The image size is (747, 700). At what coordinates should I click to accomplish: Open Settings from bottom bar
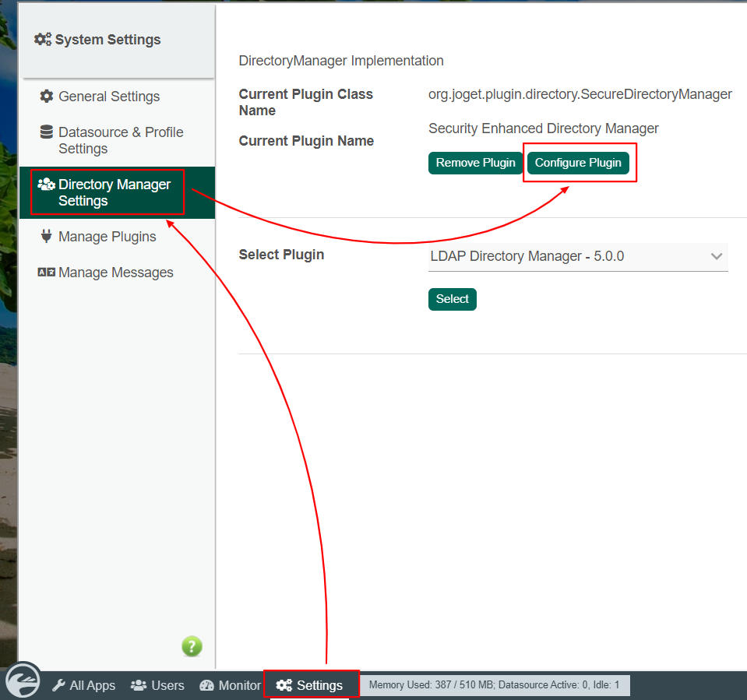click(x=309, y=685)
